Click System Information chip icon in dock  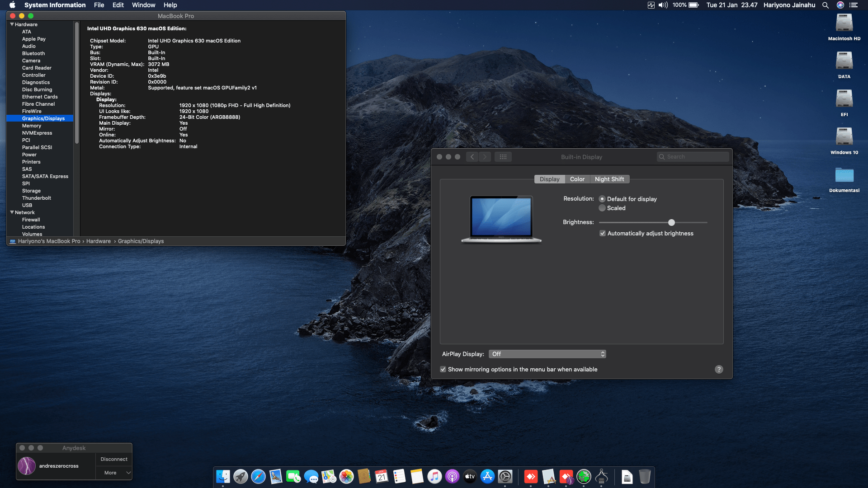coord(601,476)
